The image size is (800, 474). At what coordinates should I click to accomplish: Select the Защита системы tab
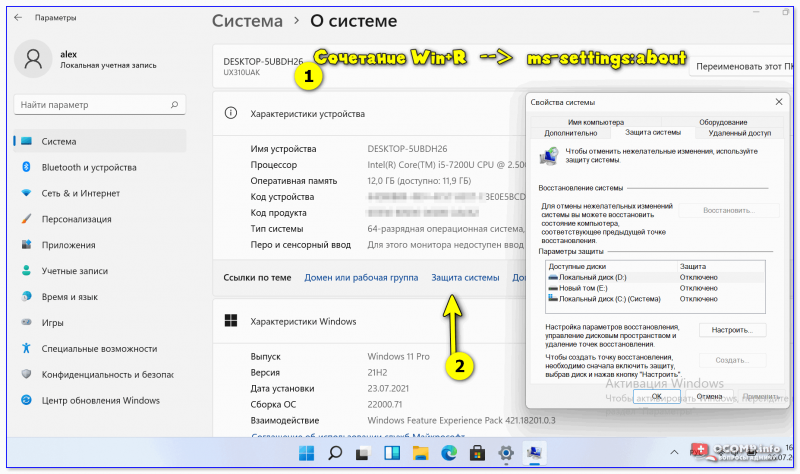(653, 132)
